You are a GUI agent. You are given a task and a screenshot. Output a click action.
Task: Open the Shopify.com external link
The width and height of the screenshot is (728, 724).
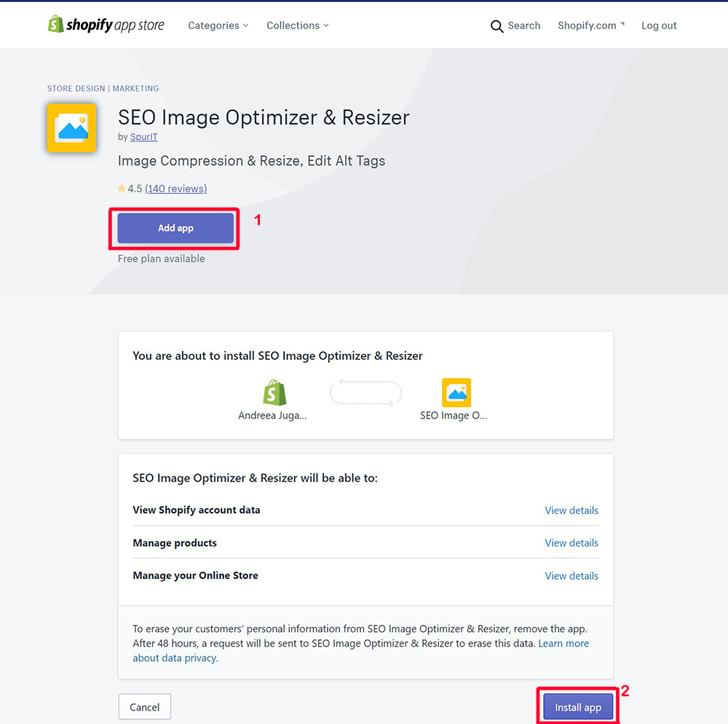click(x=590, y=25)
